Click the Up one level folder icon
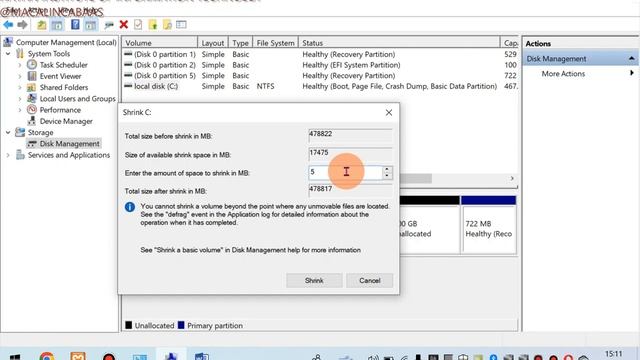 pyautogui.click(x=42, y=25)
